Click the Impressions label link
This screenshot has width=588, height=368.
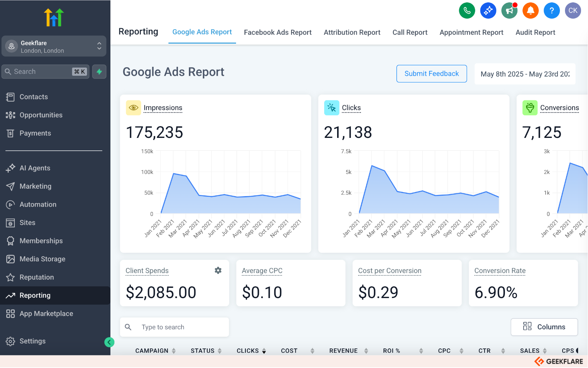tap(163, 108)
